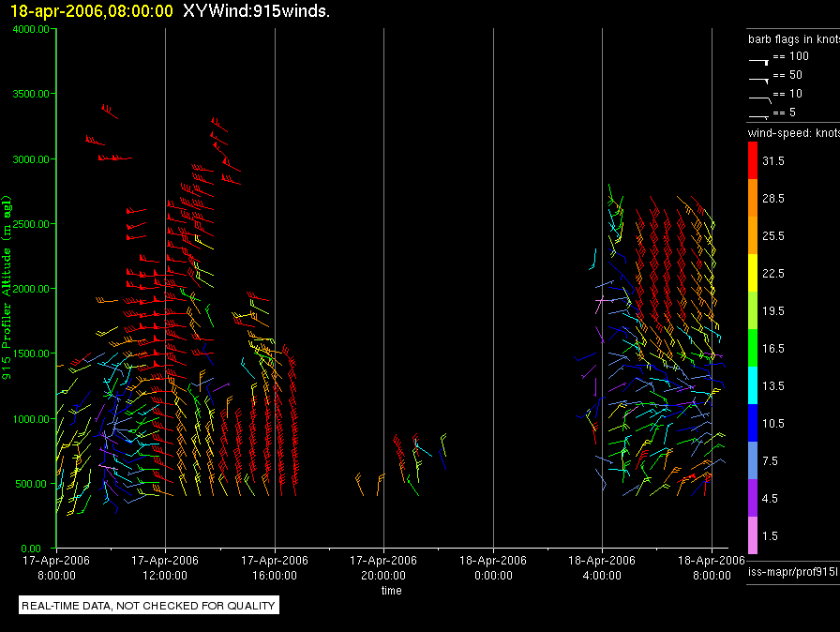The width and height of the screenshot is (840, 632).
Task: Select the yellow 22.5 knots swatch
Action: click(x=753, y=273)
